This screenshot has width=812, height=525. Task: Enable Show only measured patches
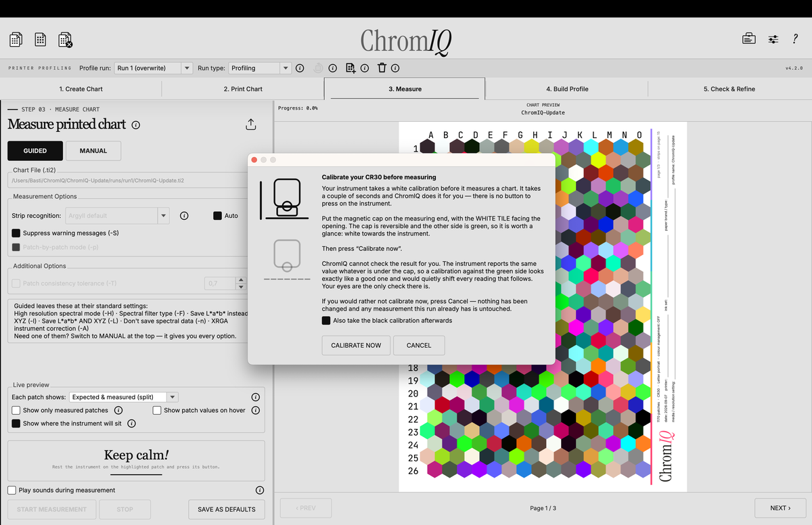(16, 410)
